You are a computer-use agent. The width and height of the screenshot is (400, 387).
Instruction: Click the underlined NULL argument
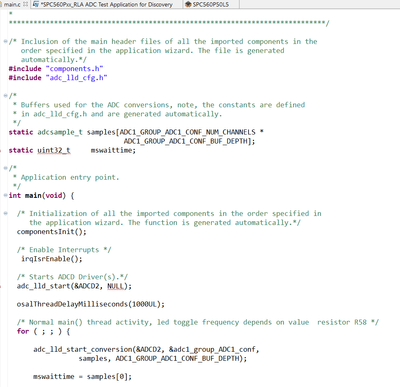tap(115, 286)
